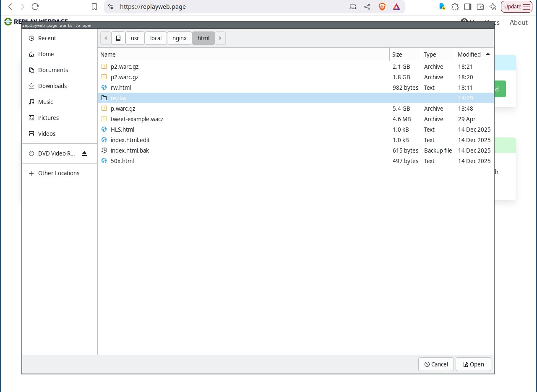
Task: Bookmark this page icon
Action: click(x=94, y=7)
